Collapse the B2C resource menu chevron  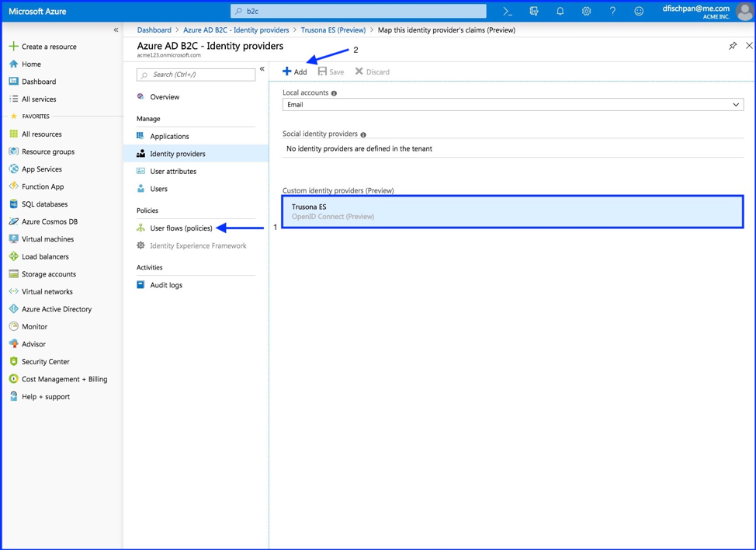pyautogui.click(x=262, y=69)
